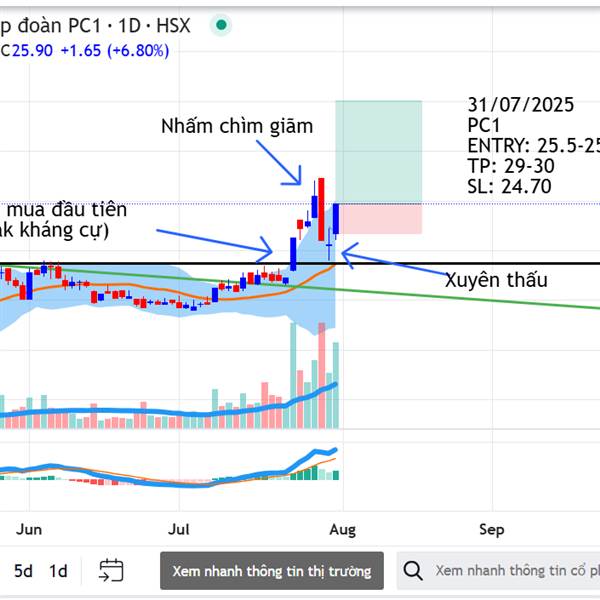This screenshot has height=600, width=600.
Task: Click the 'Sep' label on time axis
Action: click(x=492, y=530)
